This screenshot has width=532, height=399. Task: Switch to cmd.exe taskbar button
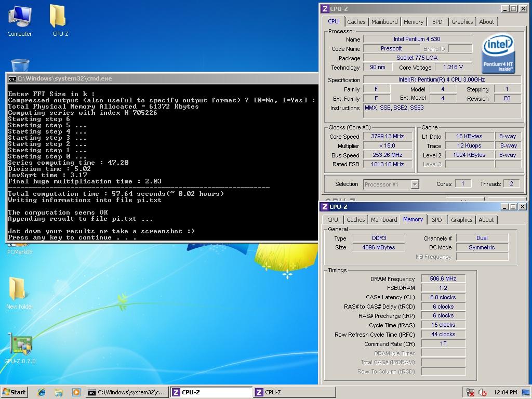pos(127,392)
